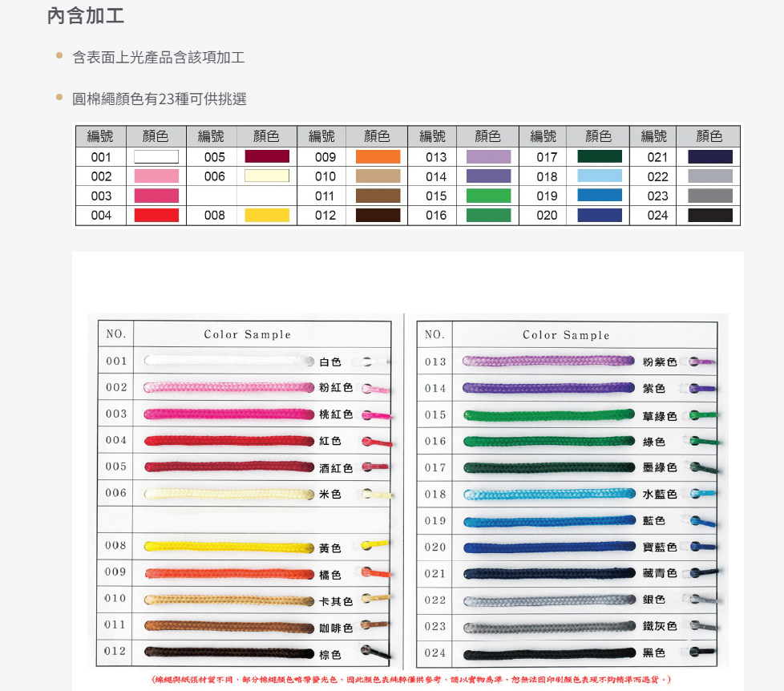Click the black swatch next to 024
The height and width of the screenshot is (691, 784).
point(710,215)
